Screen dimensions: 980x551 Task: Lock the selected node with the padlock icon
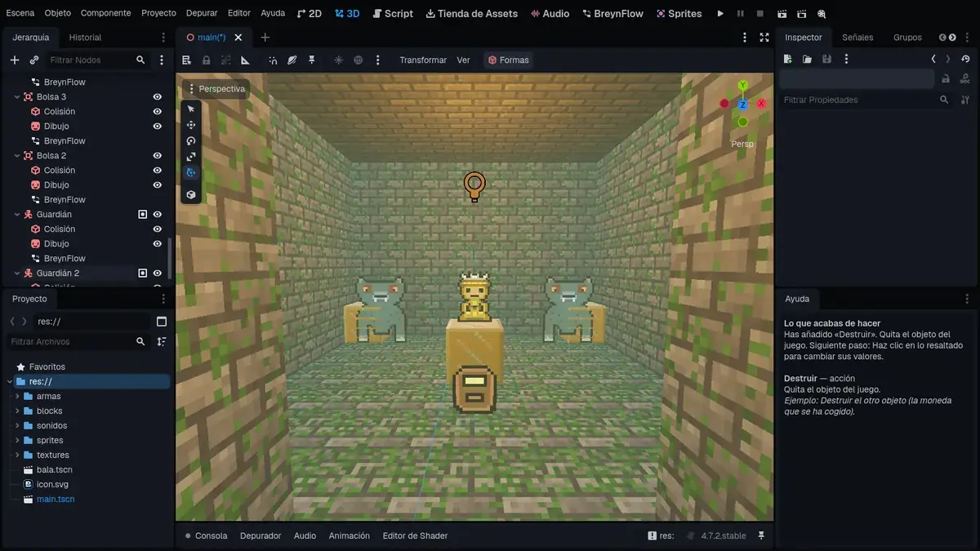[x=207, y=60]
